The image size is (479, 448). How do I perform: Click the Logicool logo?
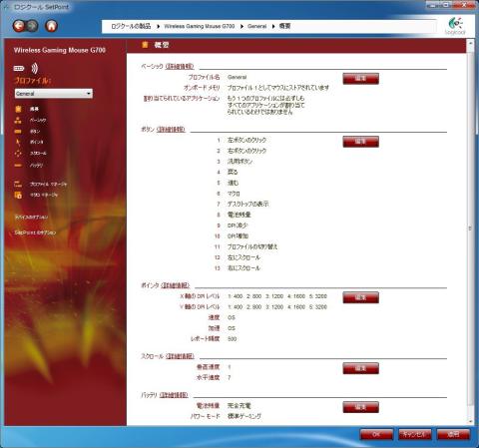point(455,26)
